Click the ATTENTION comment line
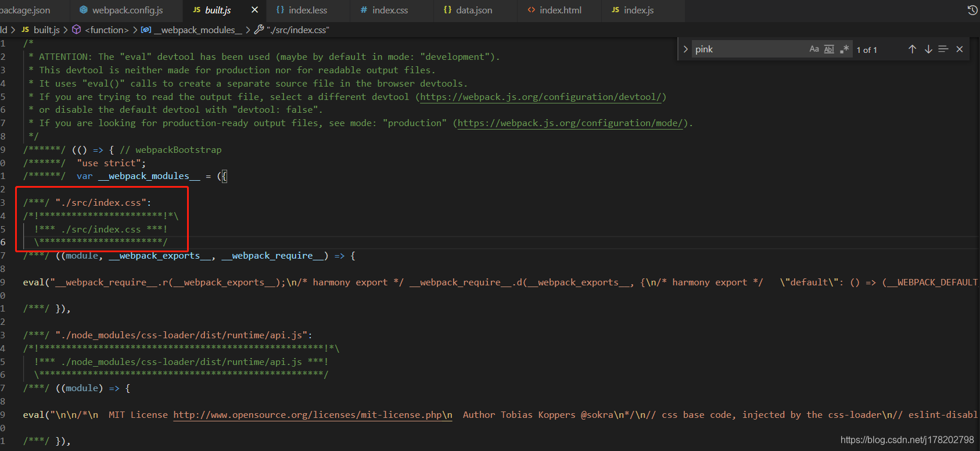 tap(264, 57)
